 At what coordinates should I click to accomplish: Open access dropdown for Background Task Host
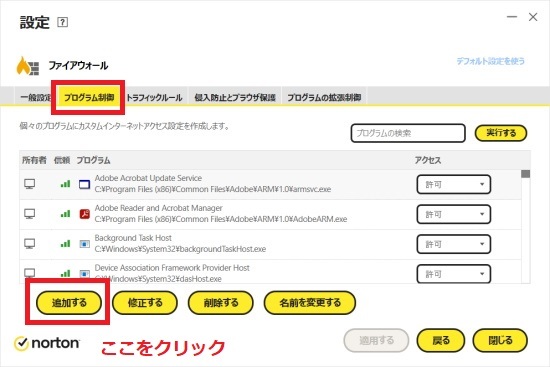pyautogui.click(x=454, y=244)
